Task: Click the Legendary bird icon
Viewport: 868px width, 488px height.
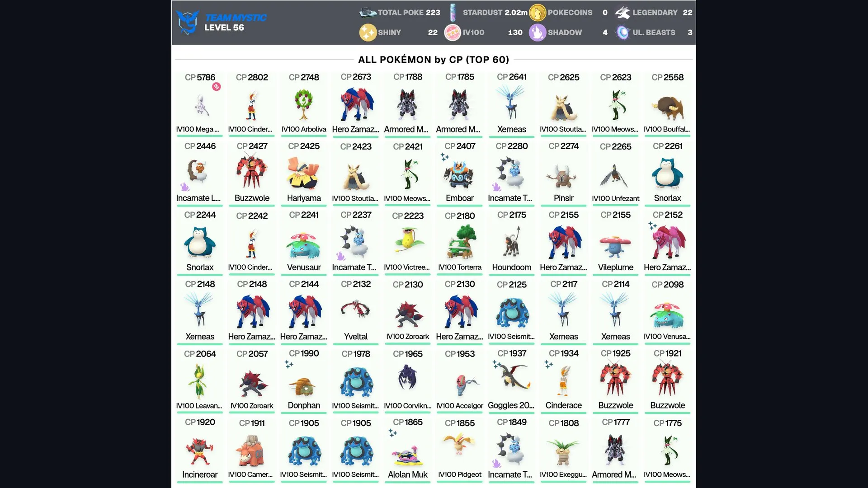Action: [623, 13]
